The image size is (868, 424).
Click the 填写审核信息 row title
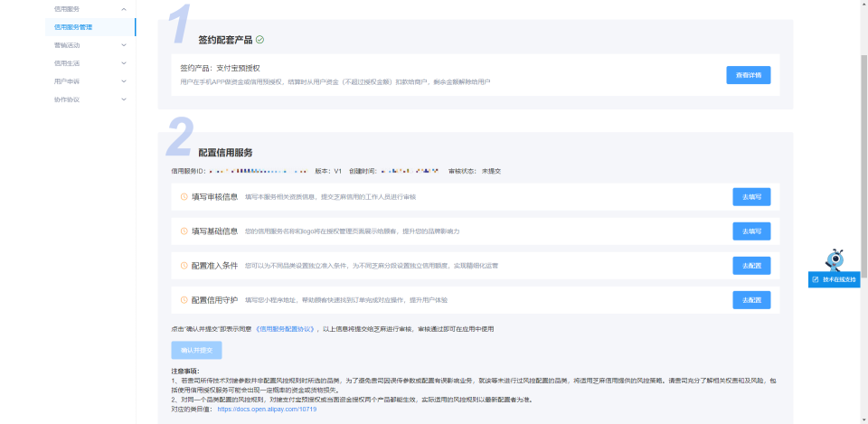[215, 196]
